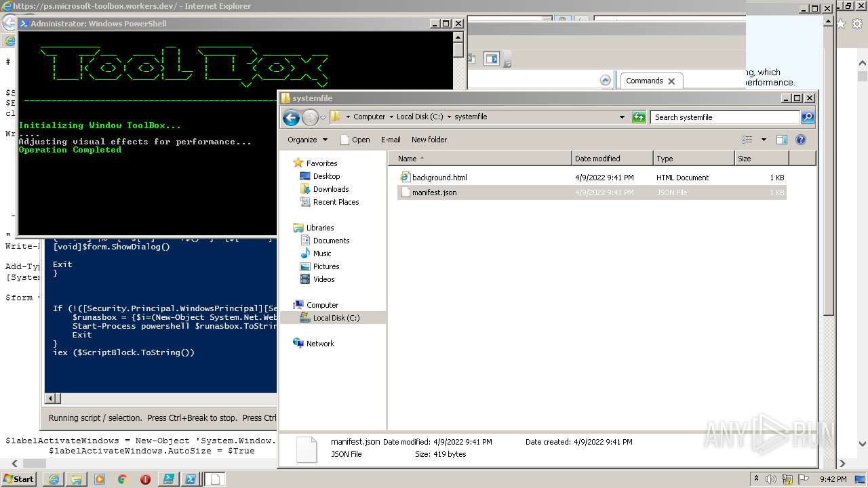Select Local Disk (C:) in the address breadcrumb
Viewport: 868px width, 488px height.
click(420, 117)
